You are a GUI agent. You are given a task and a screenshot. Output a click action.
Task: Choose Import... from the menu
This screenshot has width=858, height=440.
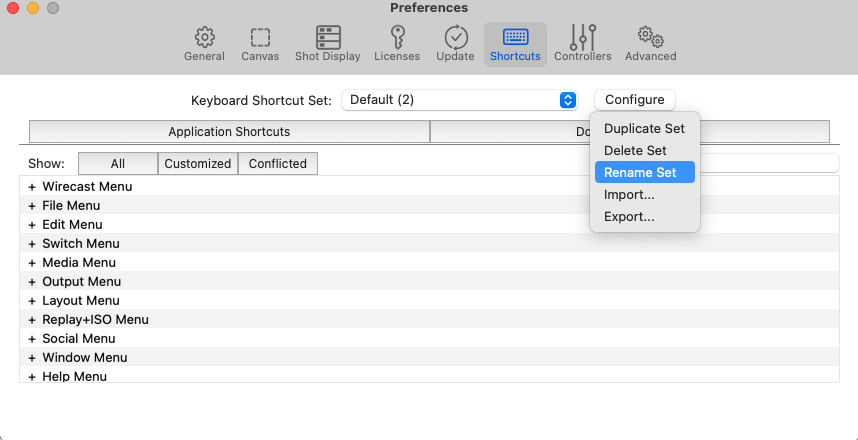coord(645,194)
